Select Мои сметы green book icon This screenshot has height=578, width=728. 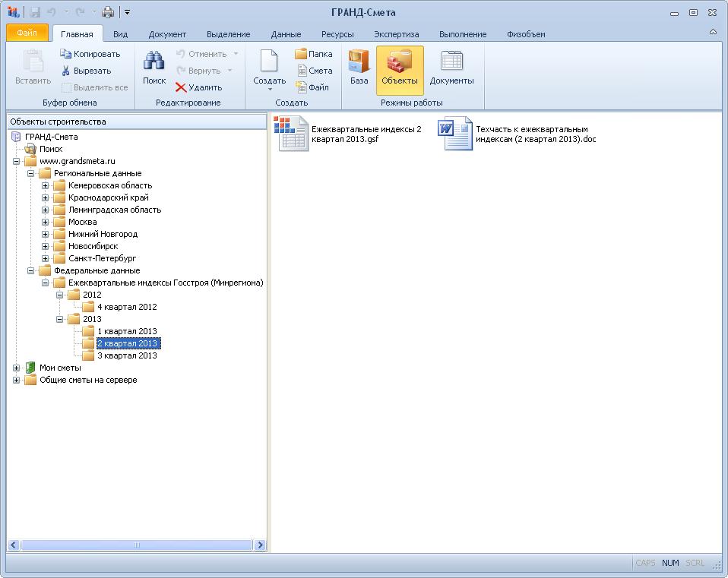coord(30,368)
